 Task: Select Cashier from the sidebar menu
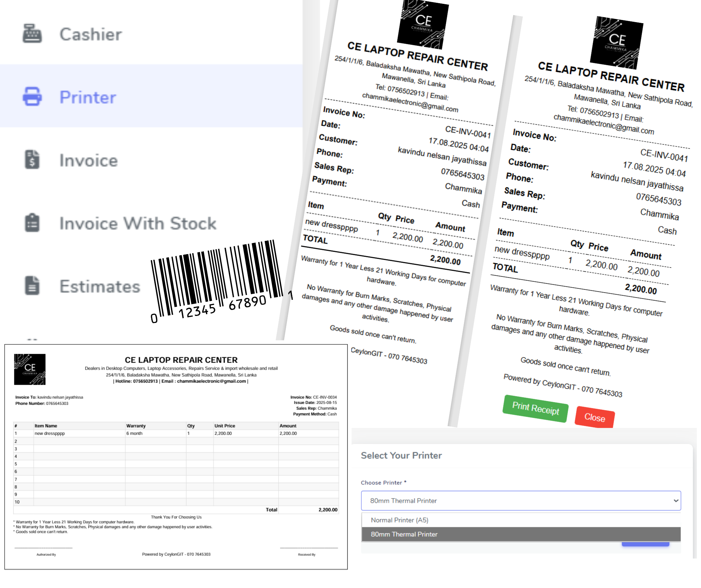click(x=90, y=34)
